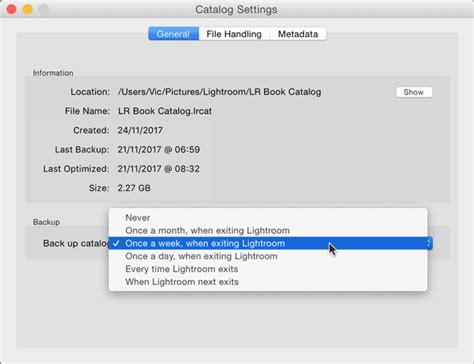Switch to the Metadata tab

pos(298,34)
